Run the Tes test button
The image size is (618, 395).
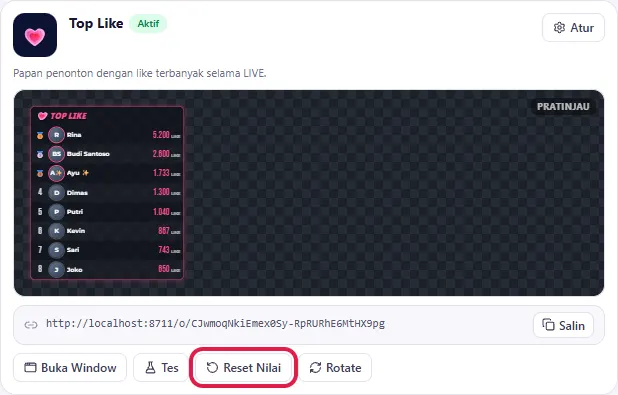[162, 367]
